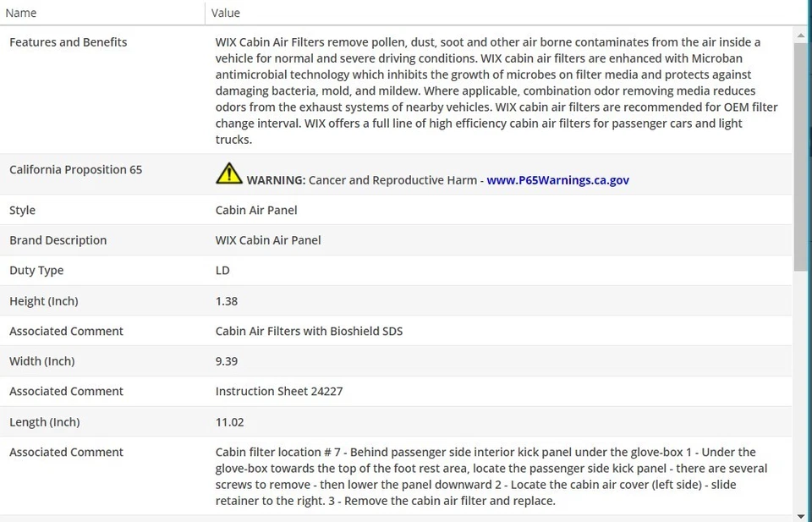This screenshot has height=522, width=812.
Task: Click the 9.39 width value
Action: (227, 361)
